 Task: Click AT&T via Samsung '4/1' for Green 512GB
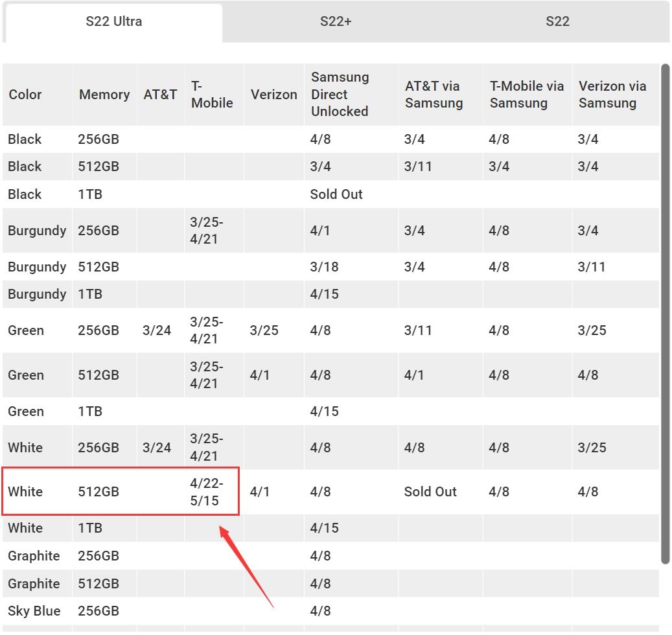click(414, 375)
